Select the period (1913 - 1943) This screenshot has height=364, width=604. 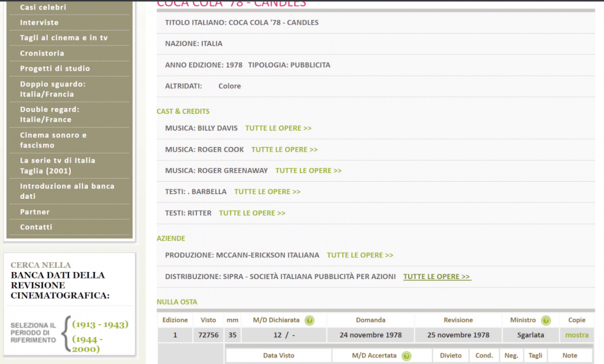pos(100,324)
